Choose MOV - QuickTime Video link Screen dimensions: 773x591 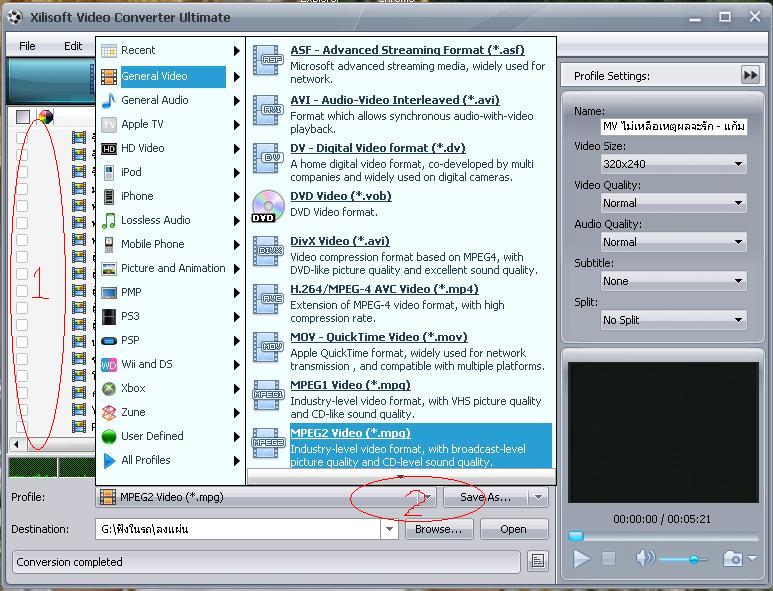[x=379, y=337]
